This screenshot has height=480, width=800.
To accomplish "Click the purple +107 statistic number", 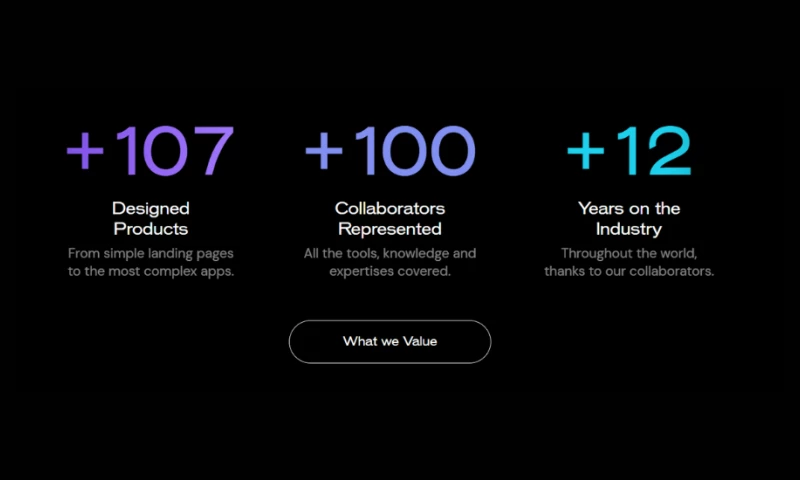I will pos(151,151).
